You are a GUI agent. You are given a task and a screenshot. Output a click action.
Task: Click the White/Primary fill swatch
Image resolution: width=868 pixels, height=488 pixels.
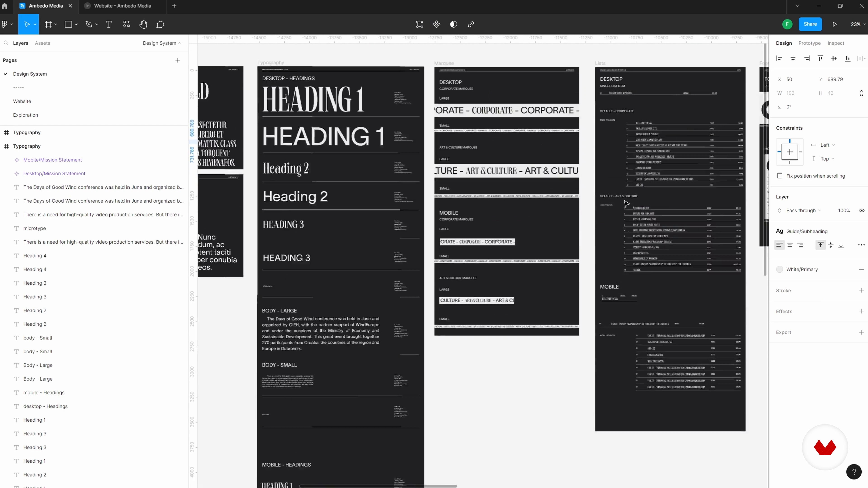[779, 270]
